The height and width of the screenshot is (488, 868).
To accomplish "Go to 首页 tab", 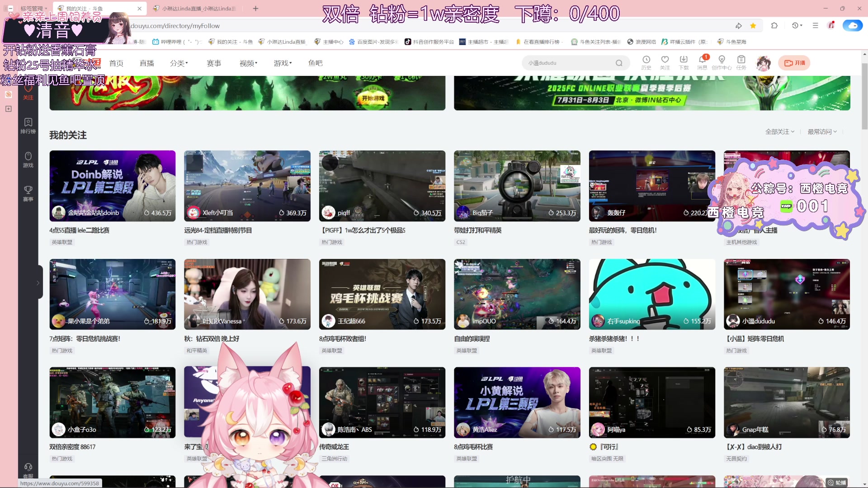I will 116,63.
